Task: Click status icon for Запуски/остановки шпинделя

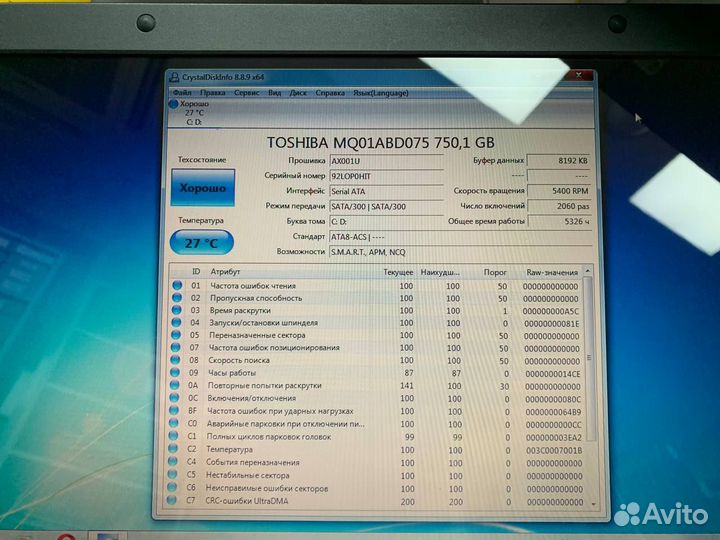Action: point(176,322)
